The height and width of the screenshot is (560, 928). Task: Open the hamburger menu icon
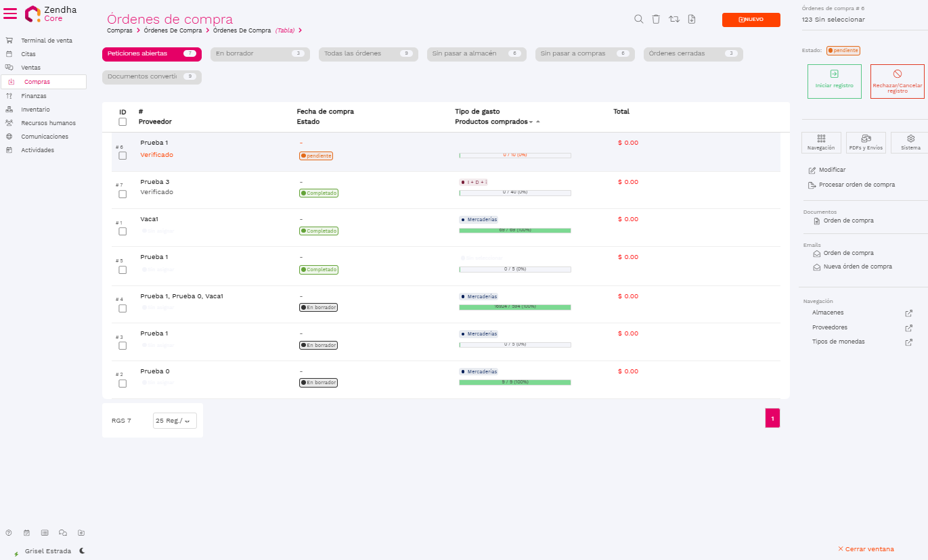(x=10, y=14)
